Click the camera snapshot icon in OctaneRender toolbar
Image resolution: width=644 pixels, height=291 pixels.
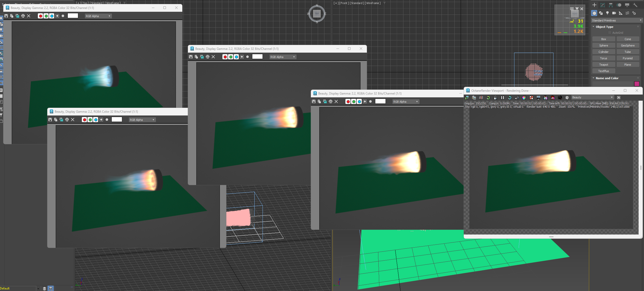coord(560,98)
